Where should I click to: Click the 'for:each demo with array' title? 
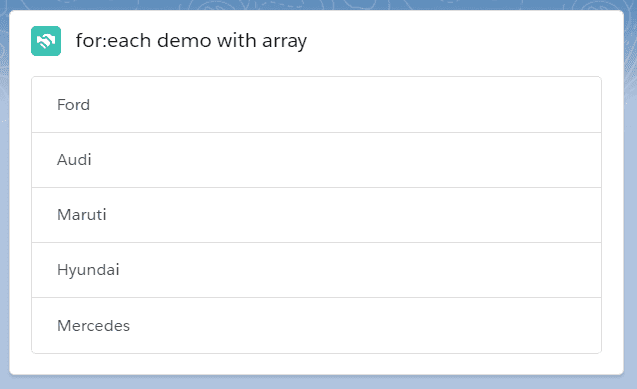pos(191,41)
